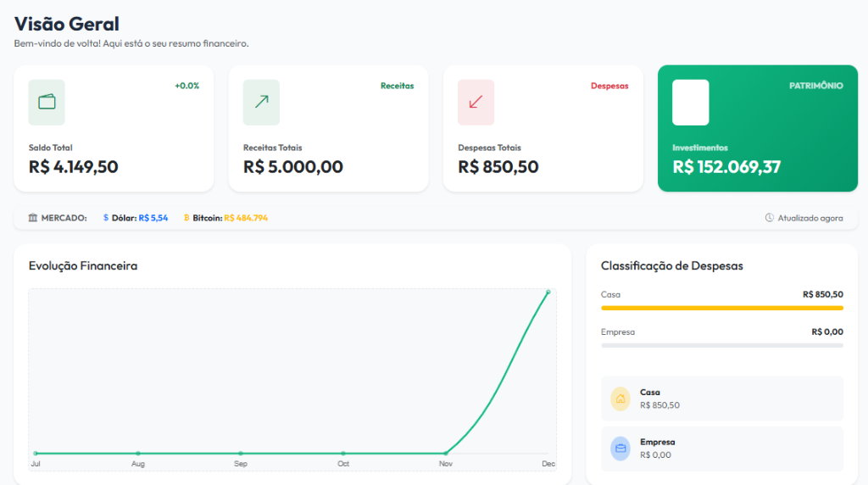Click the gray Empresa expense progress bar
This screenshot has height=485, width=868.
point(722,345)
